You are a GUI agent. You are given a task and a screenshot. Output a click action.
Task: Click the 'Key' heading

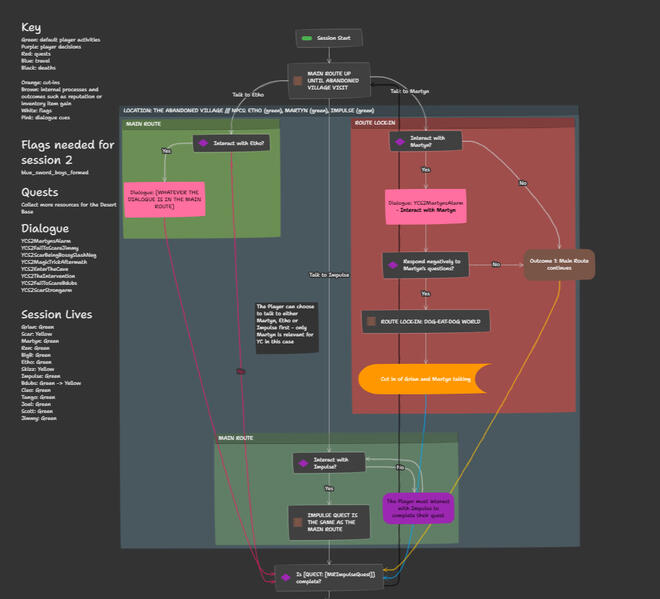pos(31,28)
